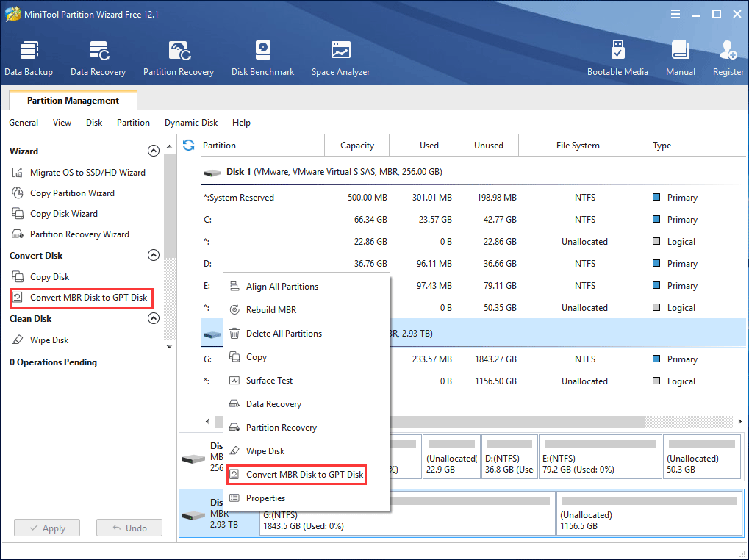Open the Partition Recovery Wizard in sidebar
Image resolution: width=749 pixels, height=560 pixels.
71,234
